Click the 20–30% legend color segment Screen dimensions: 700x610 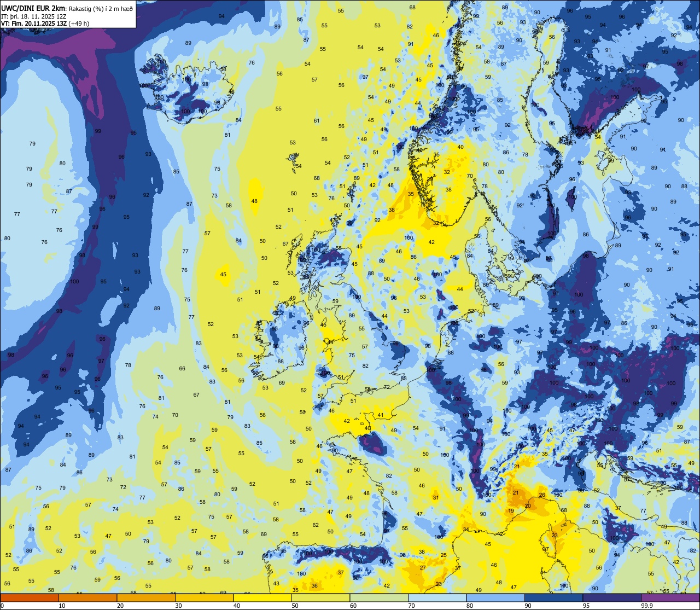pyautogui.click(x=146, y=598)
